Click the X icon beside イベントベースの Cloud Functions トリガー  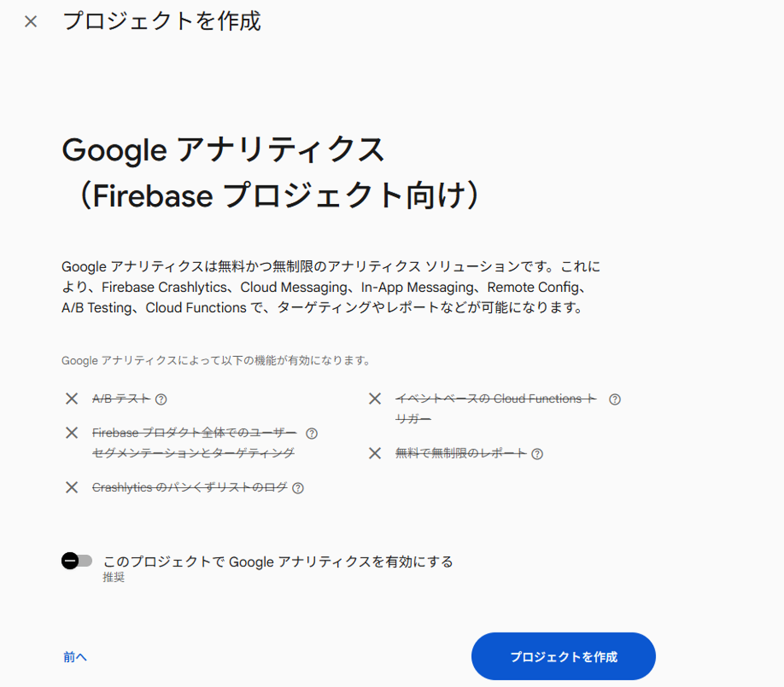[375, 399]
